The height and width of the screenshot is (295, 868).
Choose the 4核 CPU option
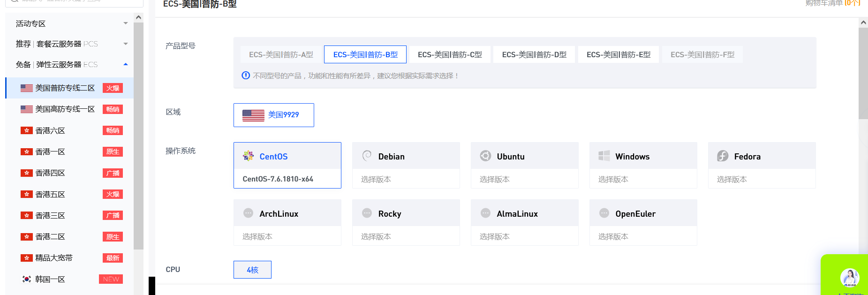252,270
